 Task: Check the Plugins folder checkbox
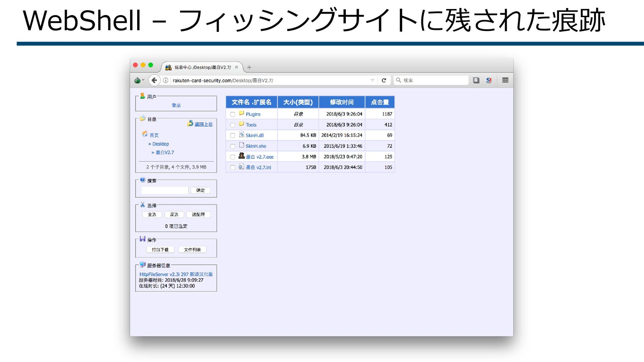232,114
